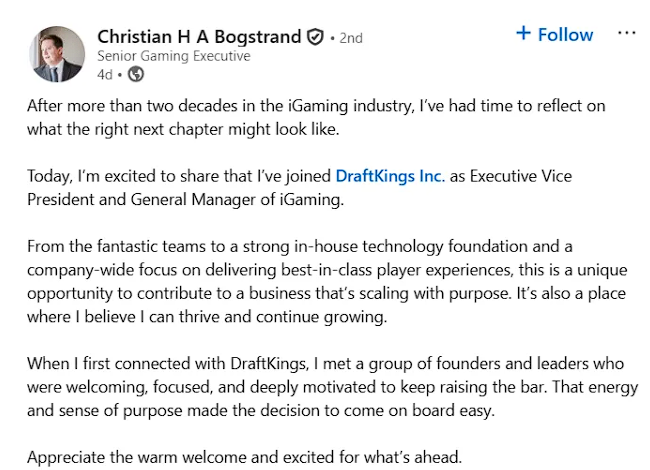The height and width of the screenshot is (470, 650).
Task: Click the "Appreciate the warm welcome" closing line
Action: 245,457
